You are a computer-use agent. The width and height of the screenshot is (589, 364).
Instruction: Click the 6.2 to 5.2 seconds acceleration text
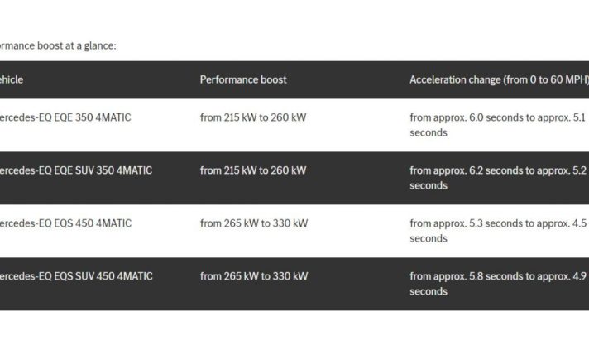498,178
